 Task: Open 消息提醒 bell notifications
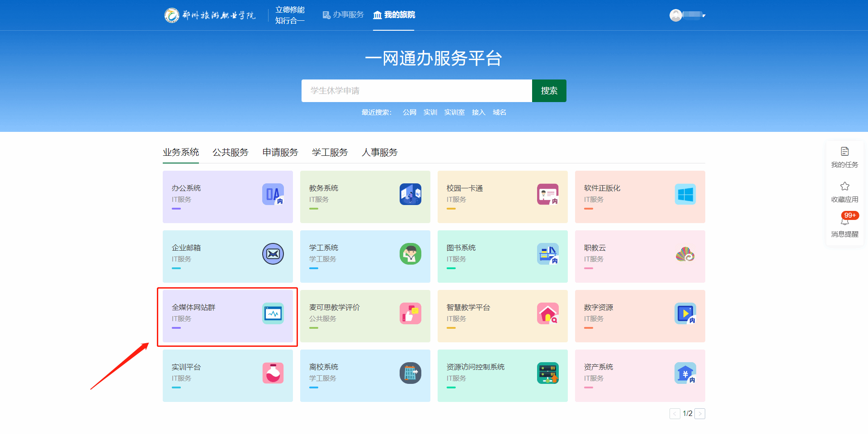click(844, 225)
